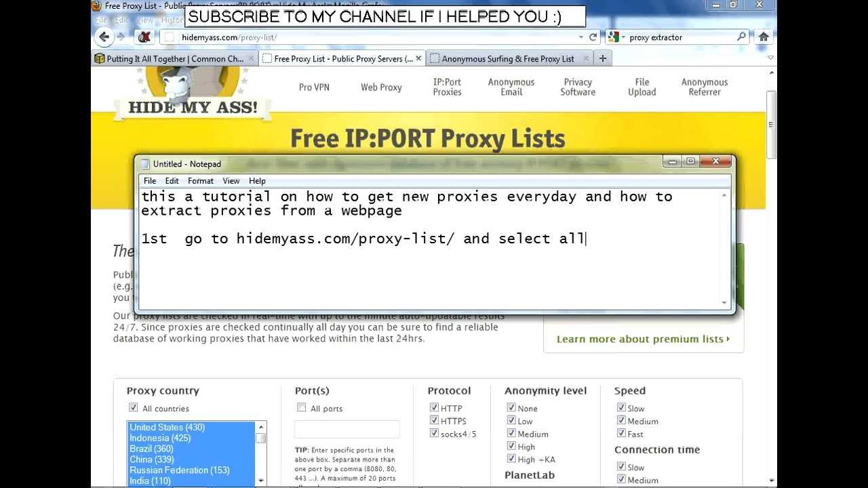Open Notepad Format menu
The width and height of the screenshot is (868, 488).
pyautogui.click(x=201, y=181)
